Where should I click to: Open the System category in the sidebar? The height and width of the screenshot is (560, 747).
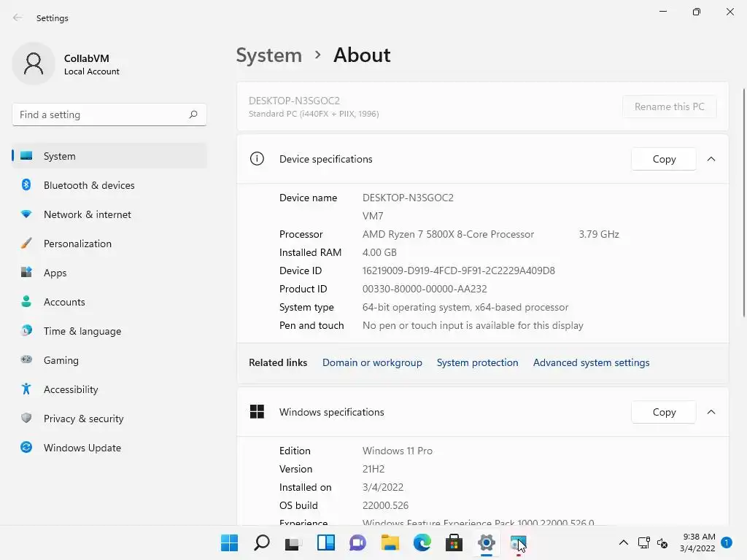point(109,156)
